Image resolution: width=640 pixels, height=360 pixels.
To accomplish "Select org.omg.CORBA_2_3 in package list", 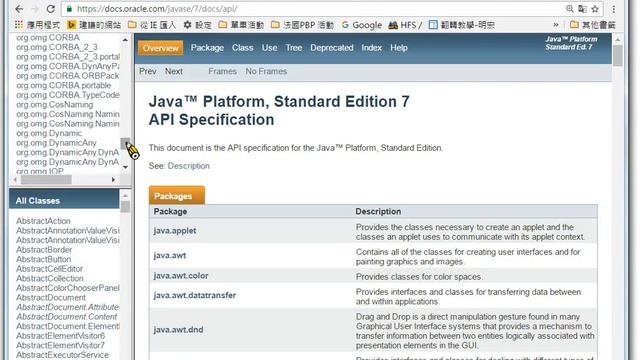I will click(57, 47).
